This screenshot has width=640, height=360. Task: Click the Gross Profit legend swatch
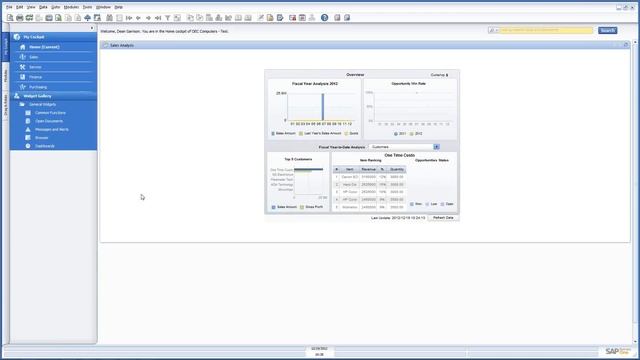[302, 207]
